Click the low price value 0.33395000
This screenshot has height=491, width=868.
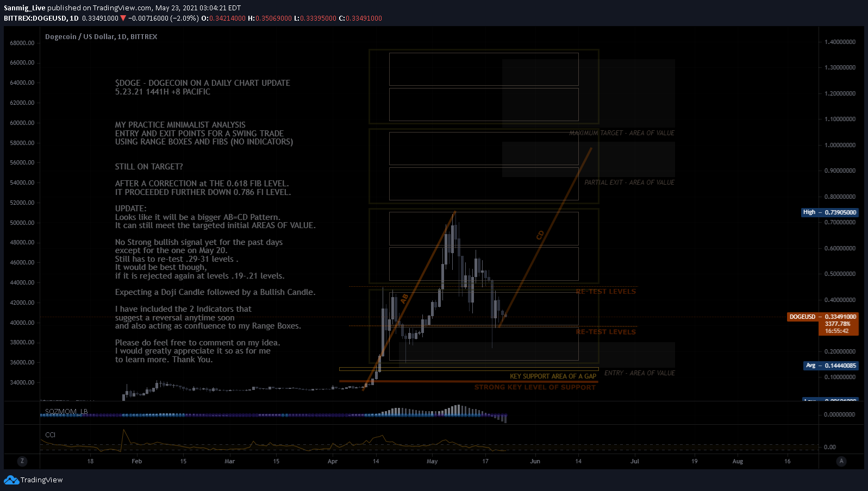[318, 18]
